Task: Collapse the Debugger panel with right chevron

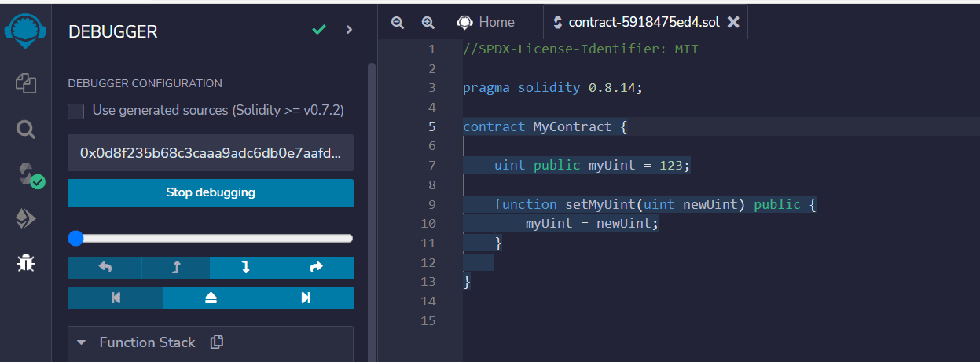Action: click(350, 30)
